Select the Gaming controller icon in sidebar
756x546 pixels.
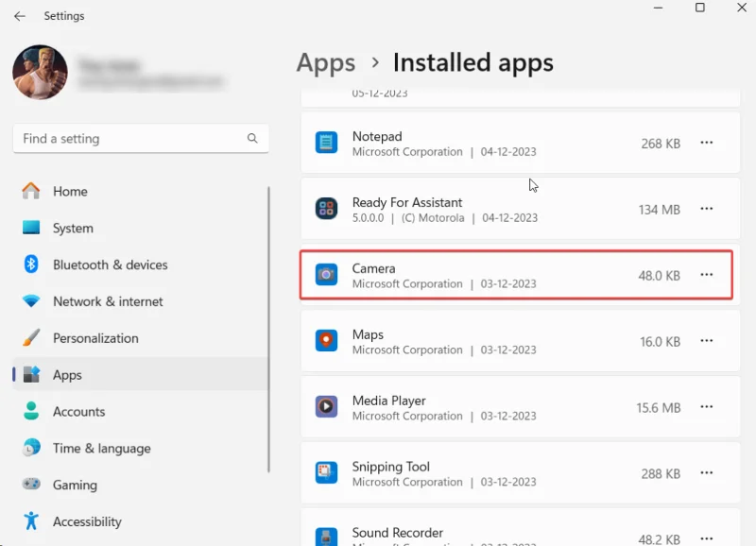pos(33,485)
